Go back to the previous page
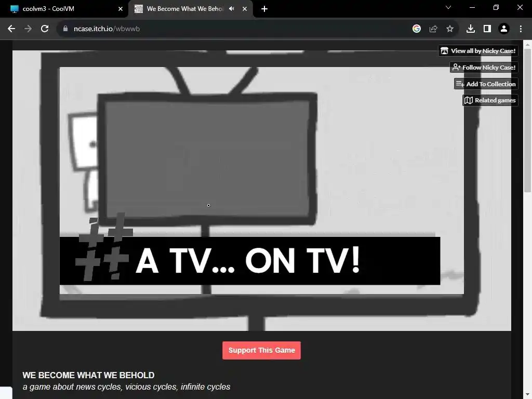This screenshot has width=532, height=399. 11,29
